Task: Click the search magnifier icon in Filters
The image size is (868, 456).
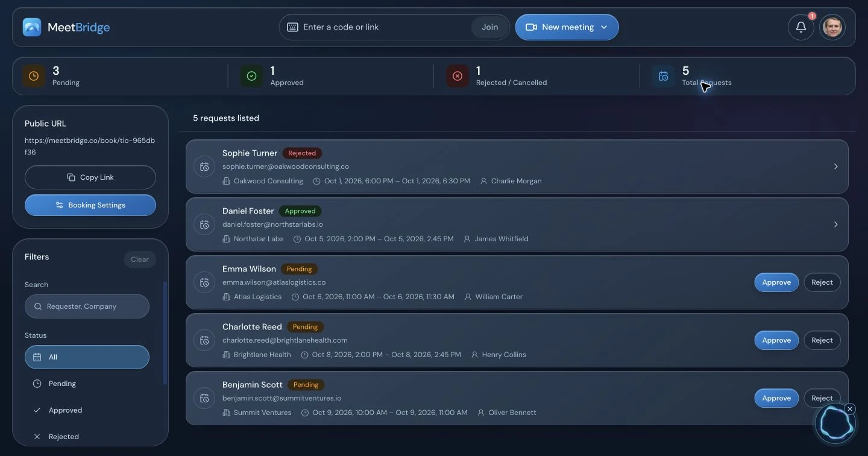Action: [x=38, y=306]
